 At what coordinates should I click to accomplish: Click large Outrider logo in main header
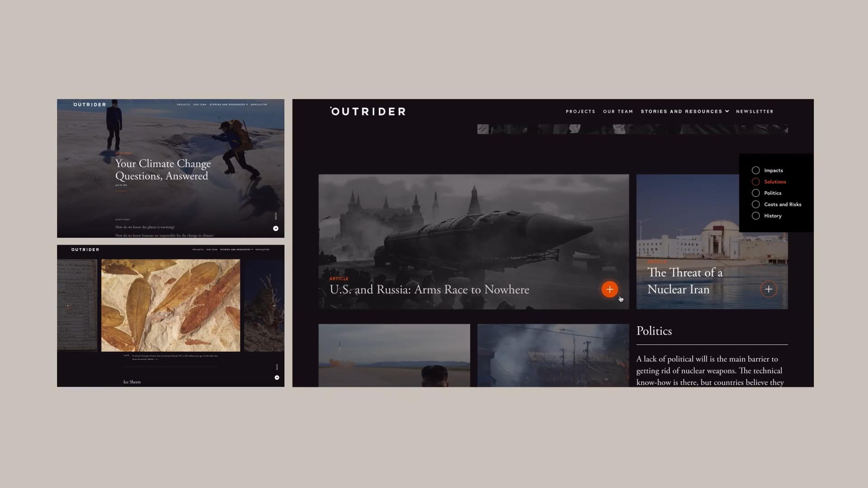368,111
